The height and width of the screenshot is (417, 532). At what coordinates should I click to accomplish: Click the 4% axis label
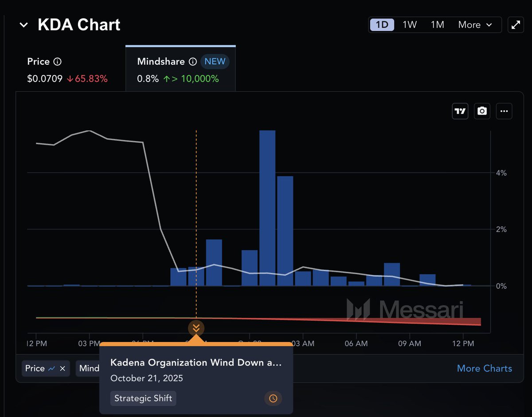(501, 173)
